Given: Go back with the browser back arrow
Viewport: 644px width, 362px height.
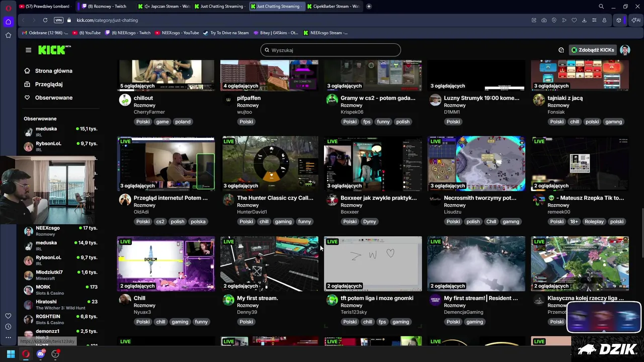Looking at the screenshot, I should tap(23, 20).
